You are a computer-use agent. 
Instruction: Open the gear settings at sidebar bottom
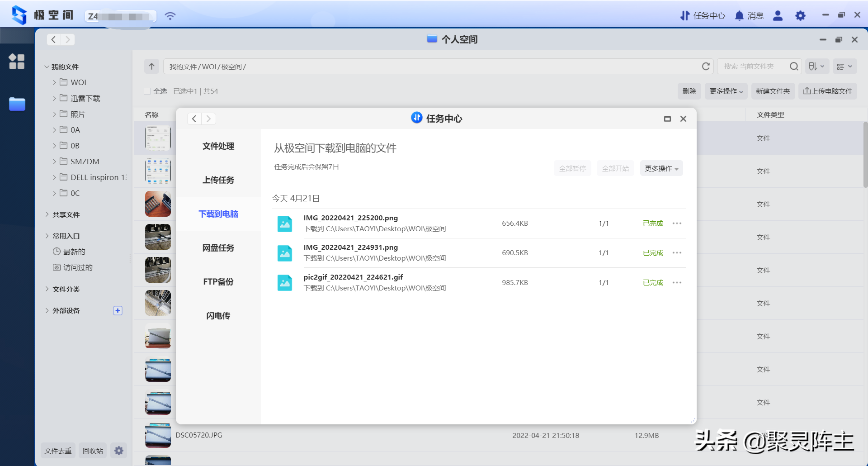[x=118, y=451]
